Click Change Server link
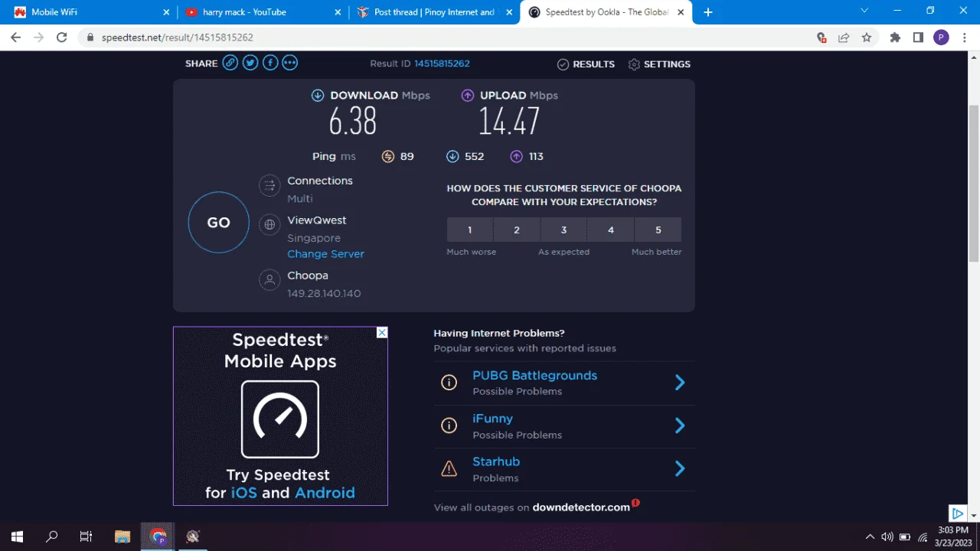The image size is (980, 551). (x=325, y=254)
